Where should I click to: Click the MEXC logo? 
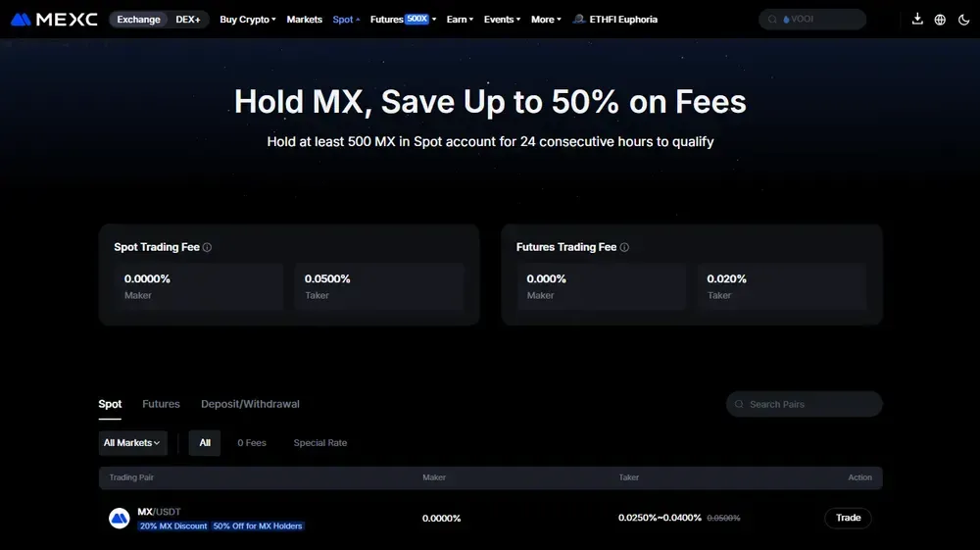54,20
